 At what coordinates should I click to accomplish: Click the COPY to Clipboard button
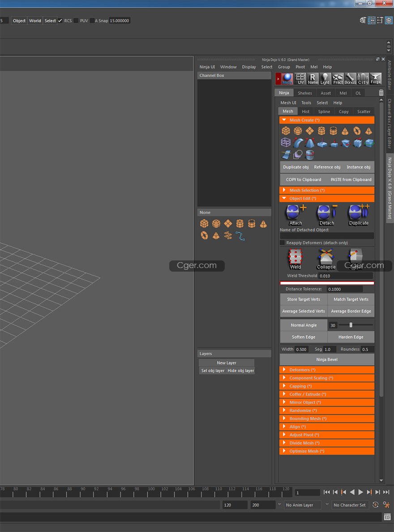tap(304, 179)
